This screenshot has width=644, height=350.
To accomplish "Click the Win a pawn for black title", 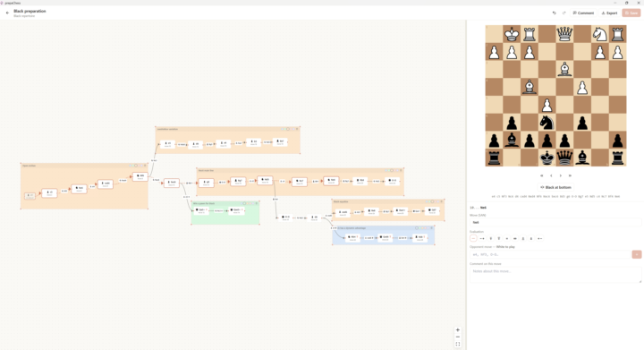I will click(204, 203).
